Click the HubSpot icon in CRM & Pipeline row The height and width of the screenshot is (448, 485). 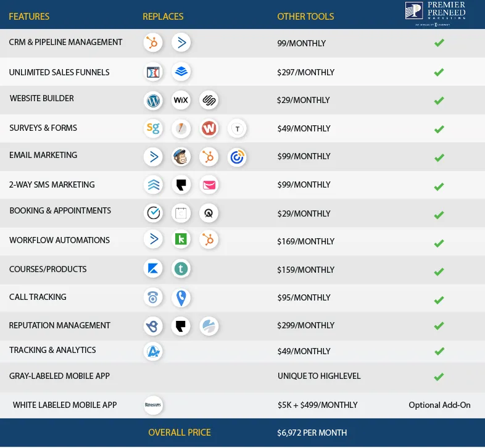click(x=153, y=43)
